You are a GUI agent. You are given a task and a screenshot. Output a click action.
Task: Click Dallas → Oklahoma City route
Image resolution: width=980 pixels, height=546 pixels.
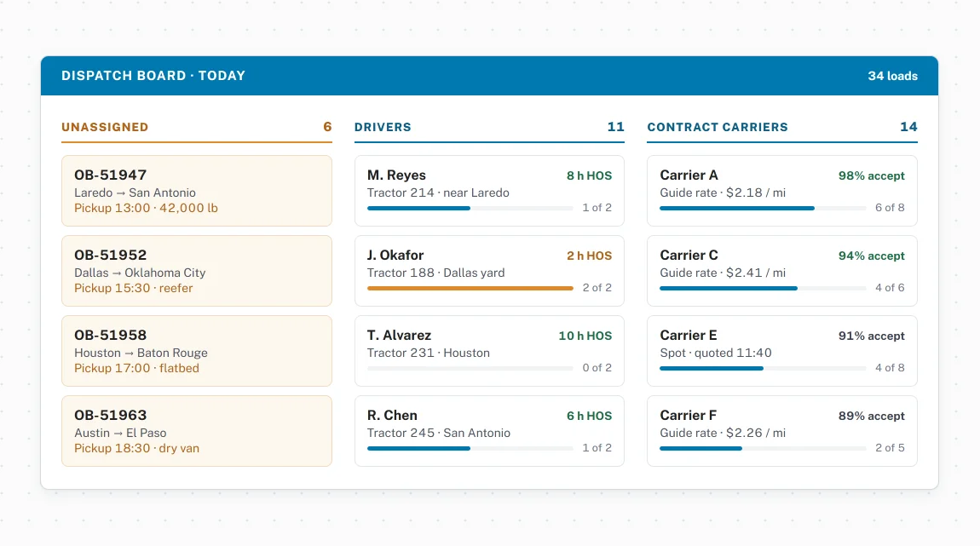tap(140, 273)
